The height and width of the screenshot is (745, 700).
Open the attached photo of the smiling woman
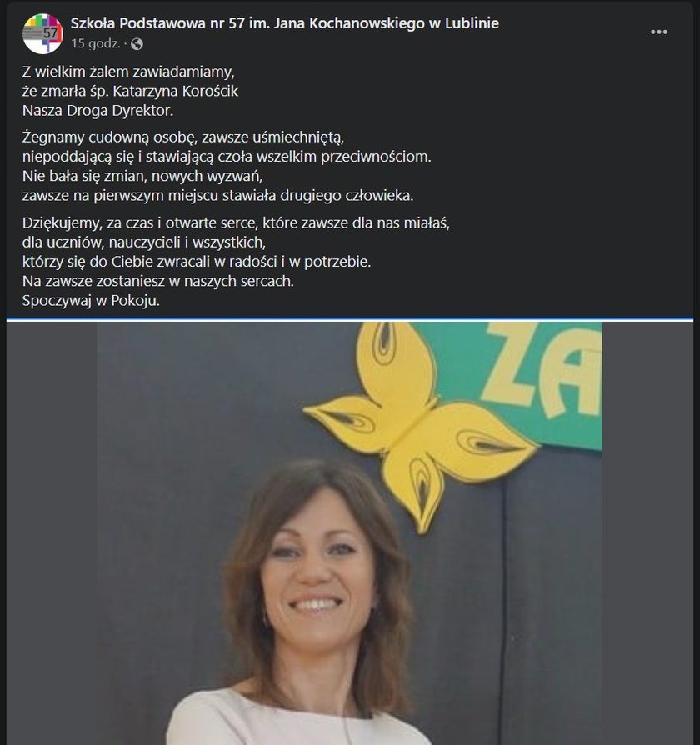[x=350, y=533]
